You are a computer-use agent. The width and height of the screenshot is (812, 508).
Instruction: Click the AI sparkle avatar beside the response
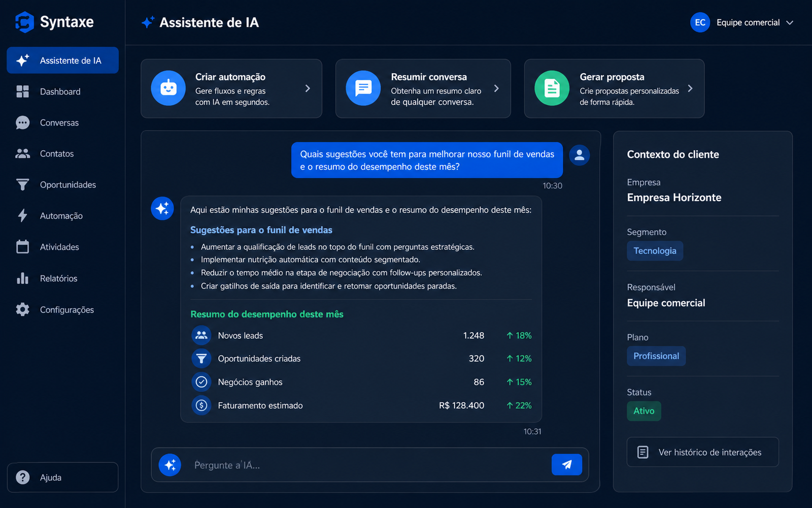(x=162, y=208)
